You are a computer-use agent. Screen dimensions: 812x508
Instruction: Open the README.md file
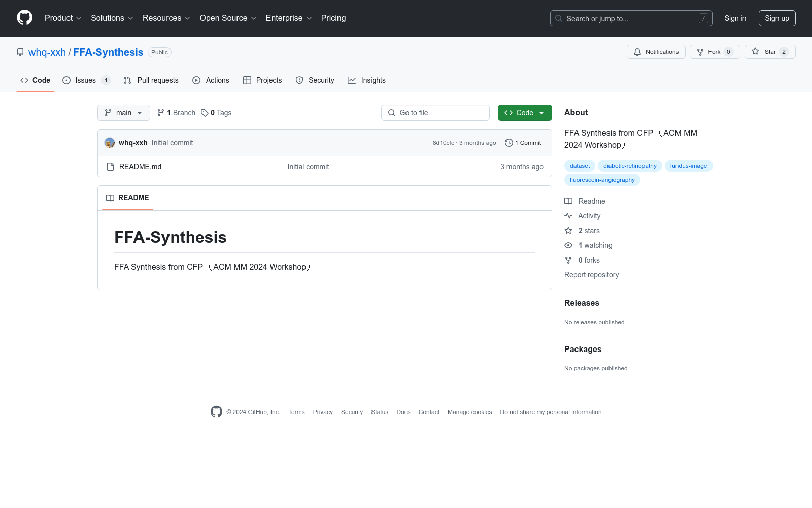(140, 167)
